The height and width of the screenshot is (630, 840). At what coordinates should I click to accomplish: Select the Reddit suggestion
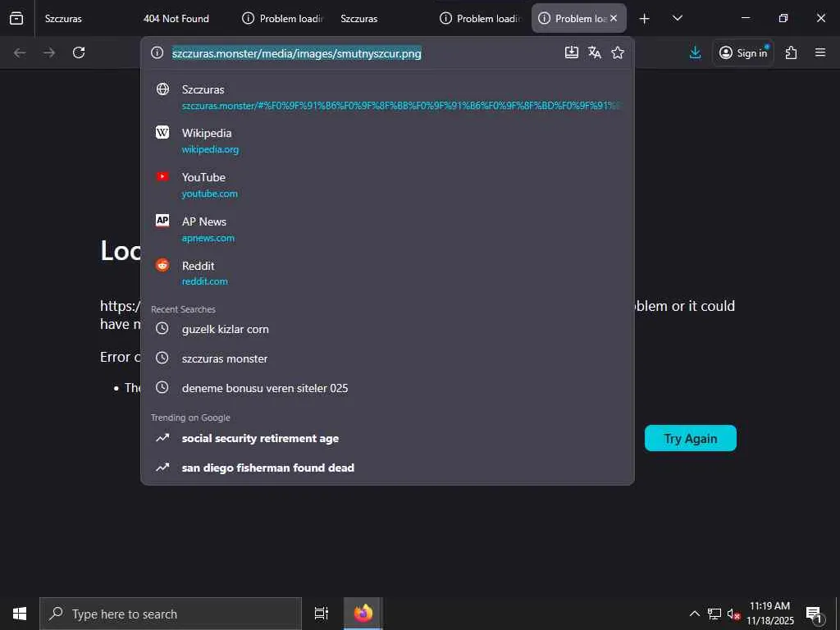387,273
